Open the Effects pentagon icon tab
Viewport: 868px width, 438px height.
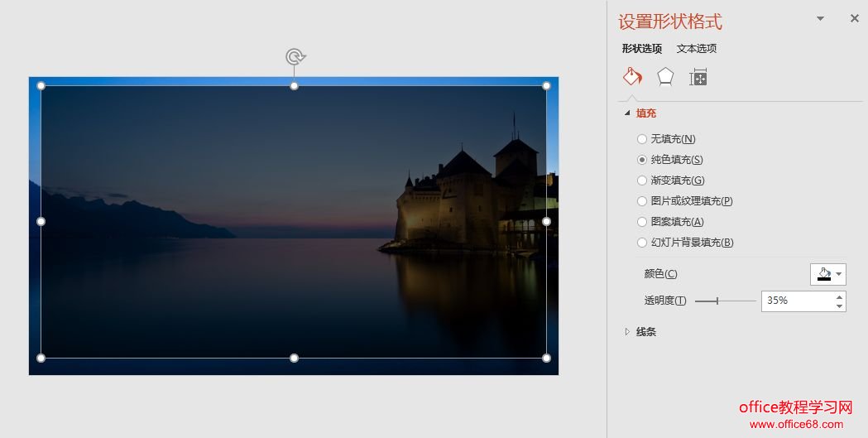(665, 78)
